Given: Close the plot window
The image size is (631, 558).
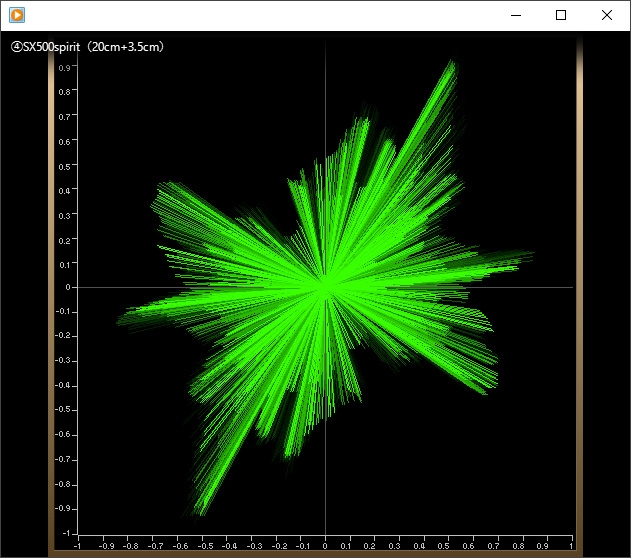Looking at the screenshot, I should coord(606,15).
